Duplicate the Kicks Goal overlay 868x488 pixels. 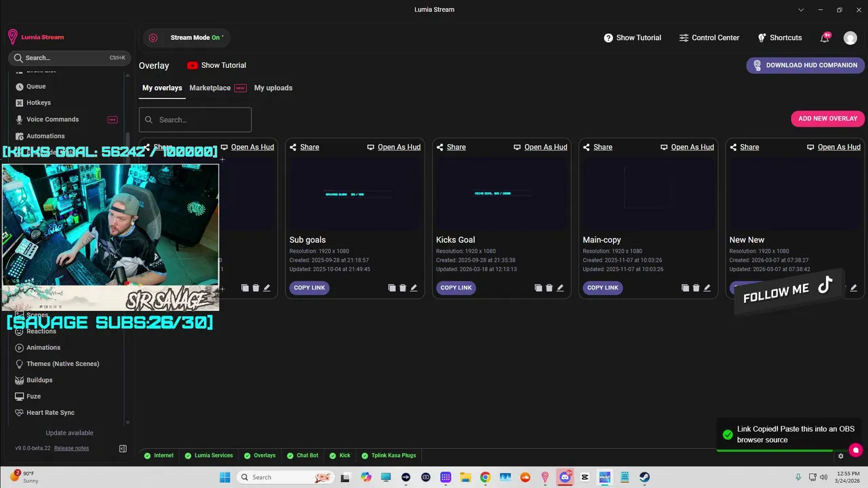(538, 288)
